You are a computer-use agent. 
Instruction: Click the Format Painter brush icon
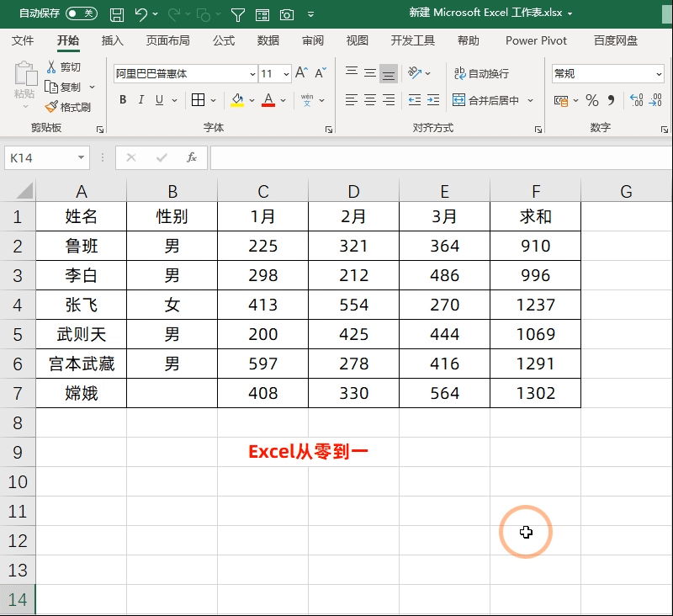point(51,107)
